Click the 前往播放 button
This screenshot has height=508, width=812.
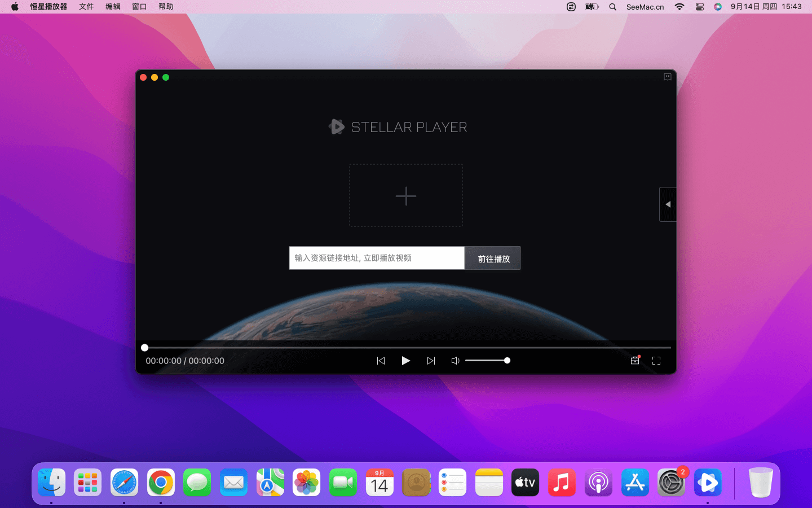[493, 258]
